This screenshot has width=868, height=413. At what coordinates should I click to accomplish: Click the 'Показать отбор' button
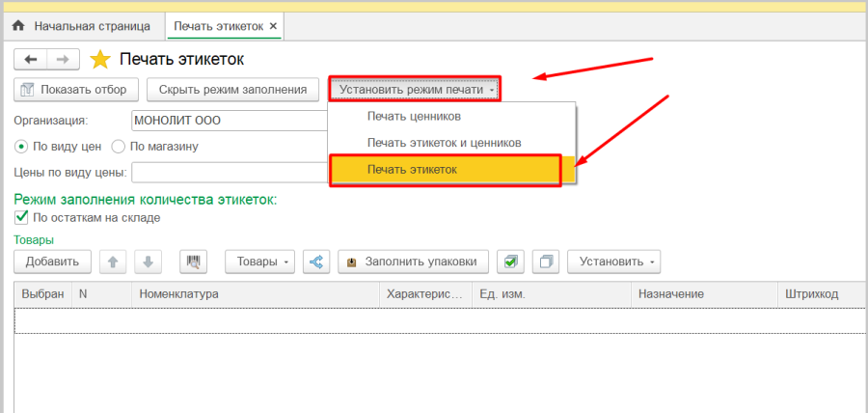(x=75, y=90)
